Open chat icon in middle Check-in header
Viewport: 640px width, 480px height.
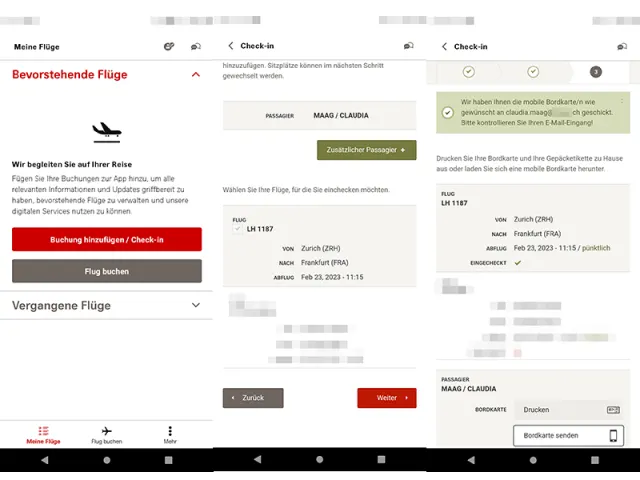(409, 46)
